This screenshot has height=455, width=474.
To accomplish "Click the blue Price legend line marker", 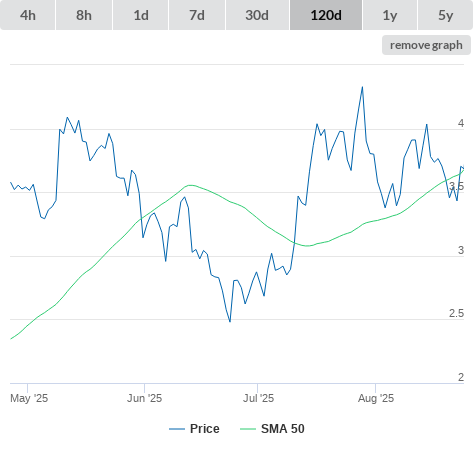I will tap(177, 429).
